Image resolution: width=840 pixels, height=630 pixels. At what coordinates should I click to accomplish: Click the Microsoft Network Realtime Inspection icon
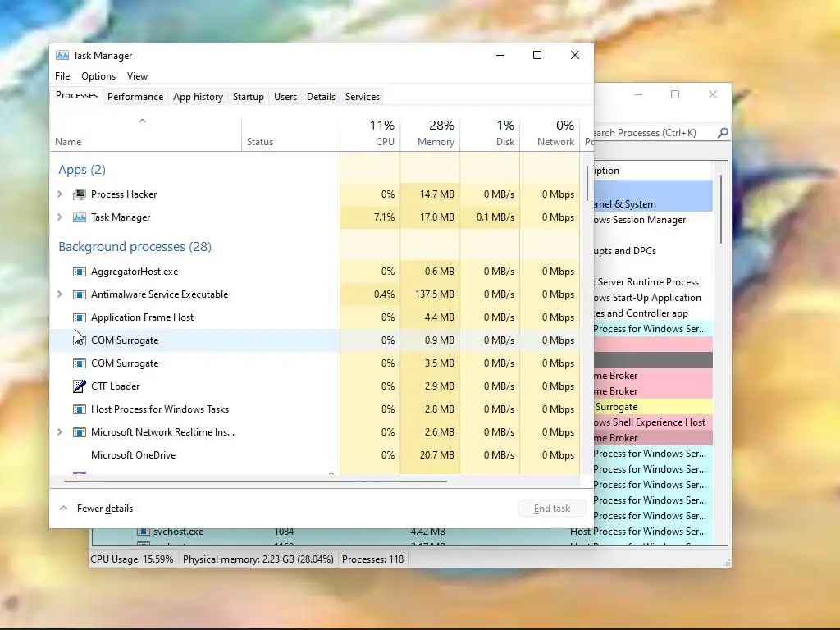click(x=80, y=432)
